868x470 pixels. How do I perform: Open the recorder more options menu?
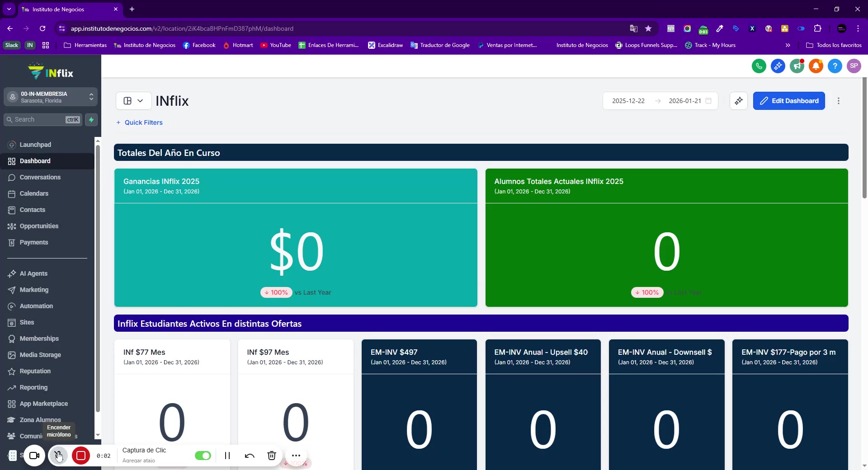coord(296,456)
